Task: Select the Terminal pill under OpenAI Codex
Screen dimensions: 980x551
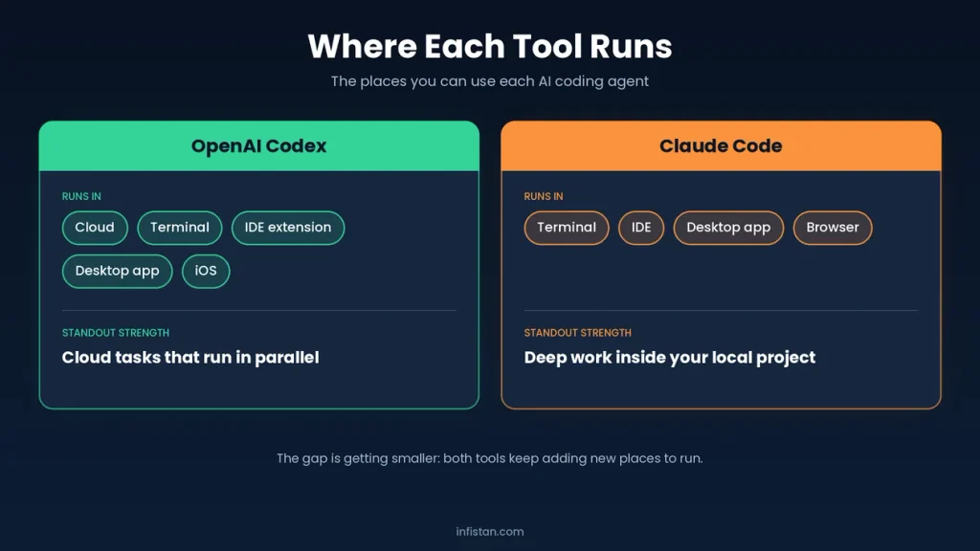Action: click(179, 228)
